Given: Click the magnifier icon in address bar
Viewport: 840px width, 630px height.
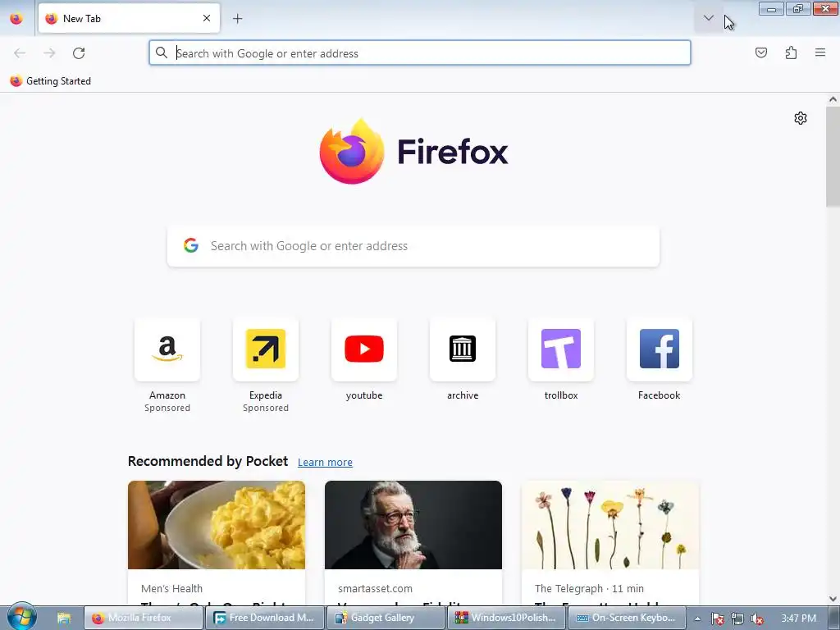Looking at the screenshot, I should (x=162, y=52).
